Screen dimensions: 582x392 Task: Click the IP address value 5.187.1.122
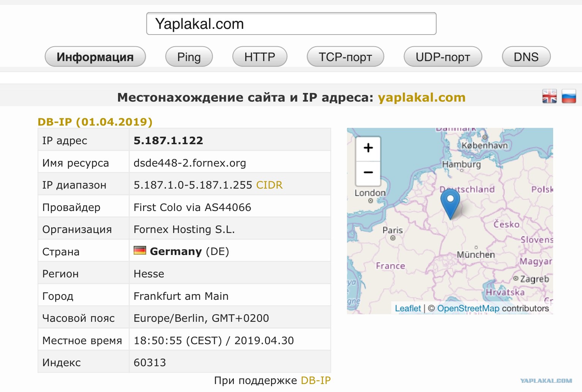tap(168, 140)
